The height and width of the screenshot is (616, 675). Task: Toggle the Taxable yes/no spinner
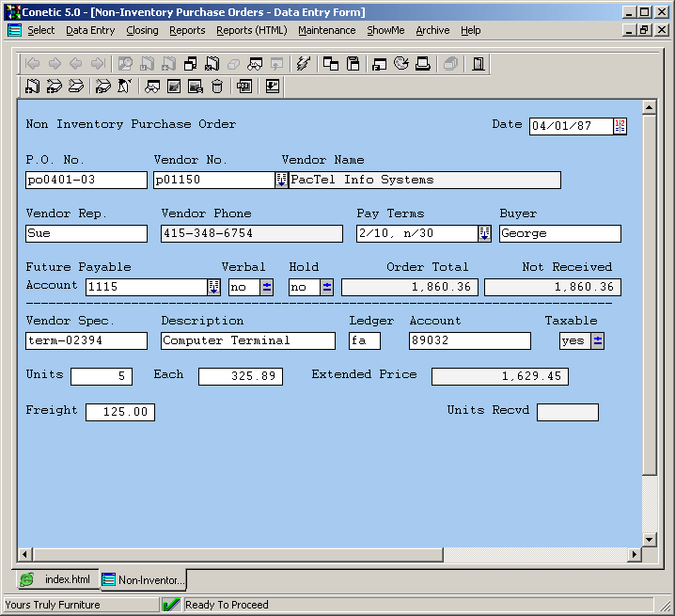click(x=598, y=340)
